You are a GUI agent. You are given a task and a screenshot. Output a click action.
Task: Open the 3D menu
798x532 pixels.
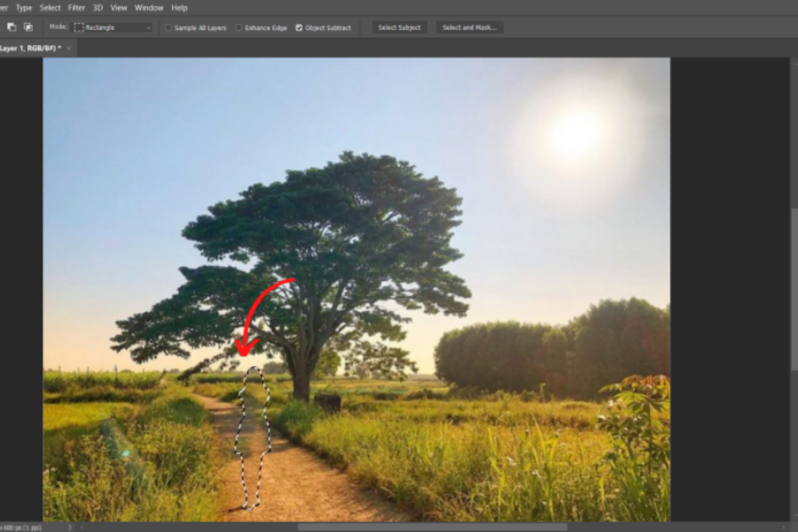[98, 8]
